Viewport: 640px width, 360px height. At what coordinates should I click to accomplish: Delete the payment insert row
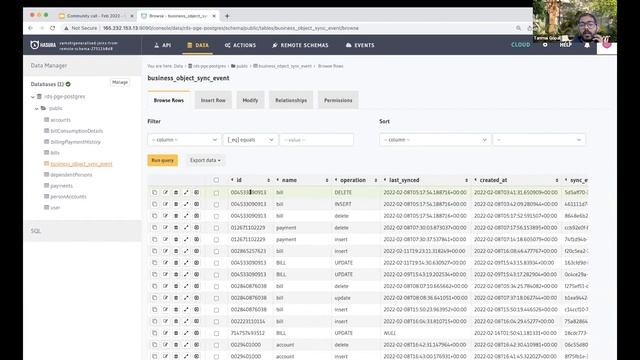(x=176, y=239)
